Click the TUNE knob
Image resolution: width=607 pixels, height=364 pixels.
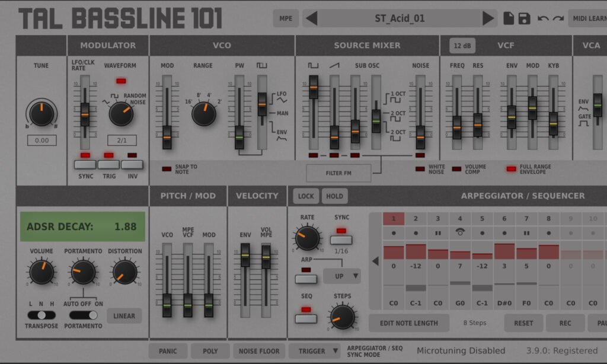pos(41,114)
